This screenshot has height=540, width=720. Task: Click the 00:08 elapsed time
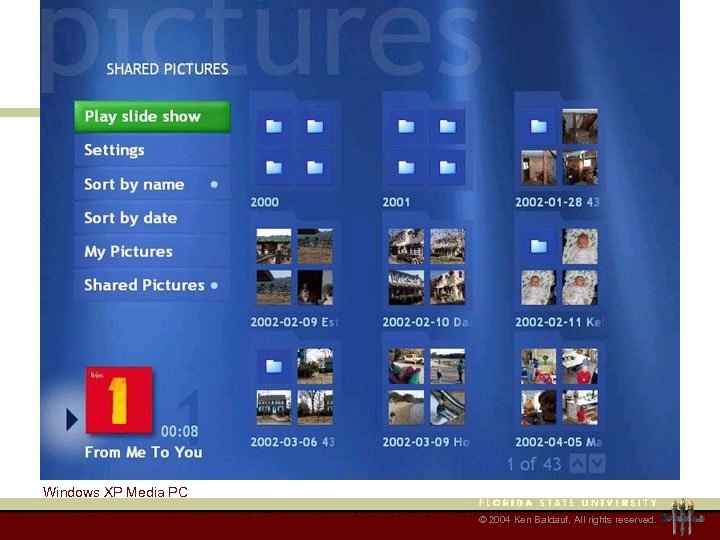click(180, 431)
